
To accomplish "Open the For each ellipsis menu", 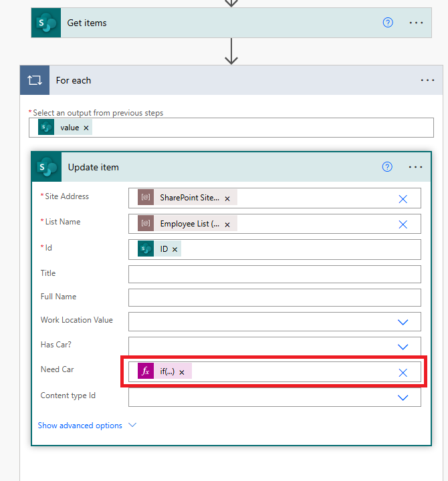I will (x=427, y=80).
